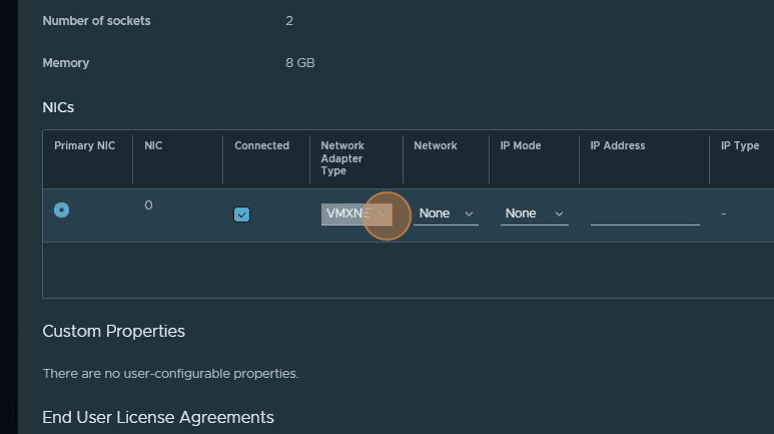Click the IP Address column header
Viewport: 774px width, 434px height.
pyautogui.click(x=618, y=146)
